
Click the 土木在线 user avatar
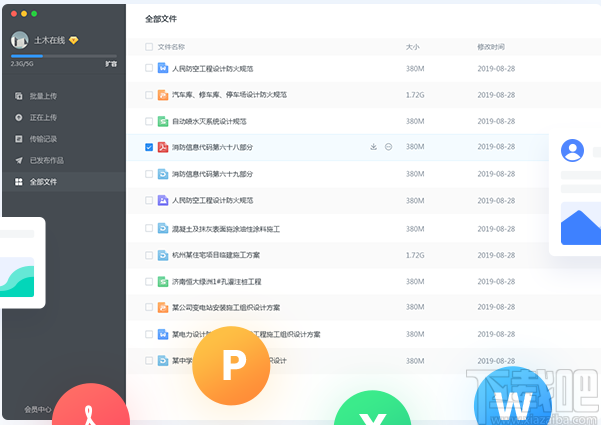point(20,40)
